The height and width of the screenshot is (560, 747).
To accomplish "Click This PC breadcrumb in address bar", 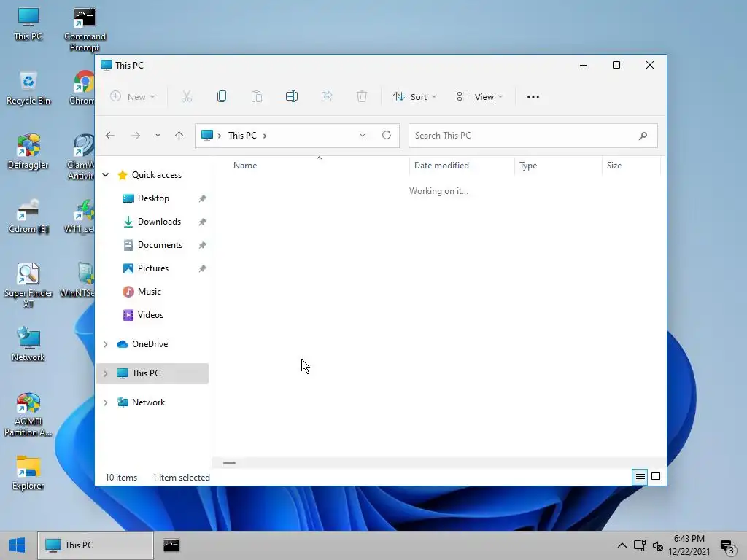I will coord(242,135).
